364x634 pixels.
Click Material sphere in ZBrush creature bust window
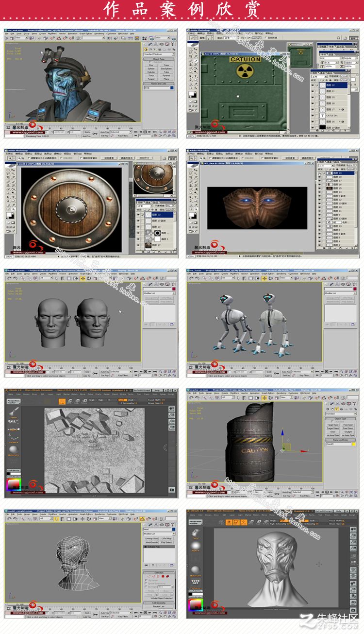[x=195, y=569]
